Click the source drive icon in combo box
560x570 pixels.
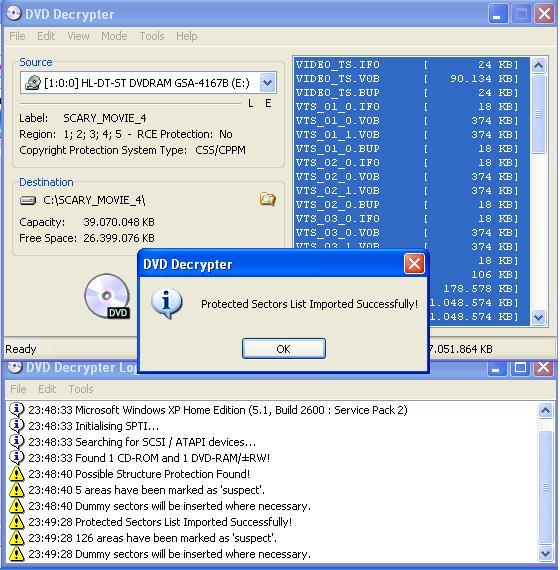(x=32, y=83)
